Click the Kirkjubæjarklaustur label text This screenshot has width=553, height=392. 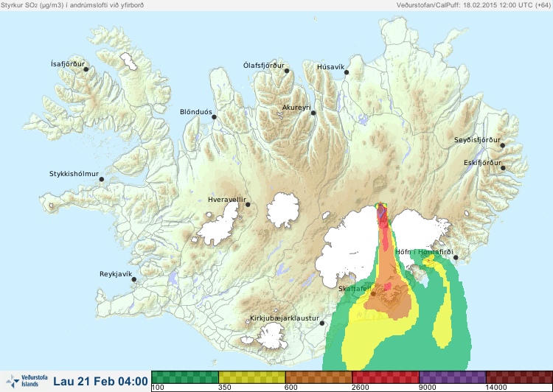pyautogui.click(x=285, y=318)
